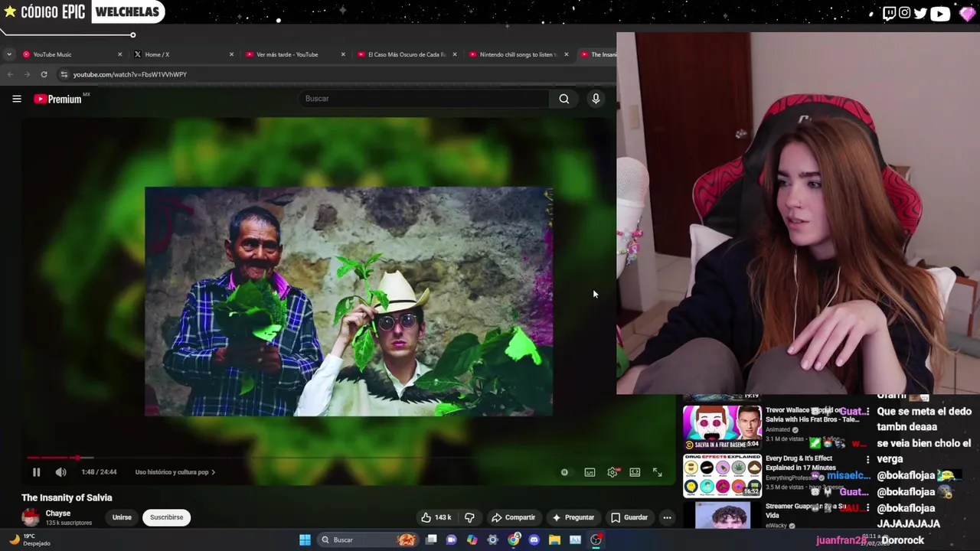Viewport: 980px width, 551px height.
Task: Go back in the browser
Action: tap(10, 74)
